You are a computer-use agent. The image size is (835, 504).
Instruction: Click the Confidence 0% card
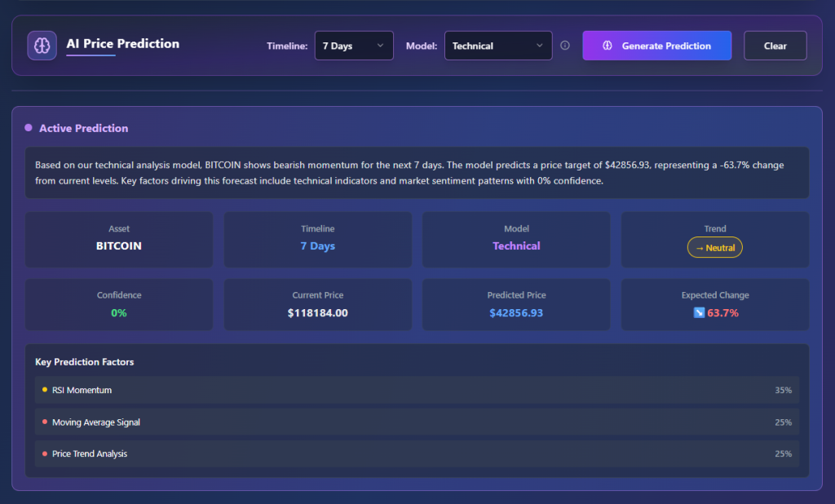[119, 305]
